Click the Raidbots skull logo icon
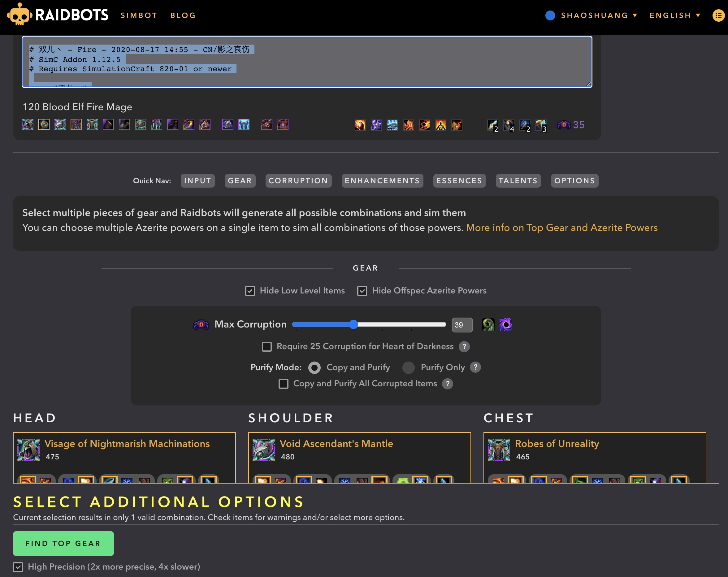This screenshot has width=728, height=577. pyautogui.click(x=19, y=15)
